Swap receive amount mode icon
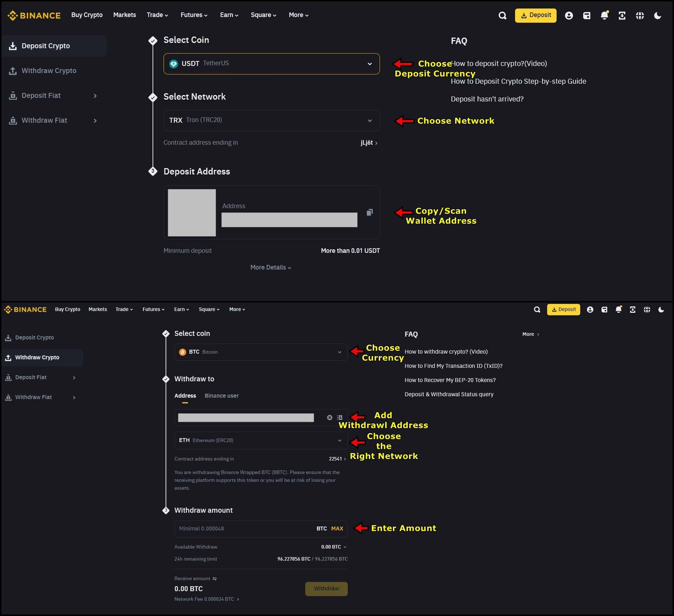Screen dimensions: 674x616 tap(215, 579)
